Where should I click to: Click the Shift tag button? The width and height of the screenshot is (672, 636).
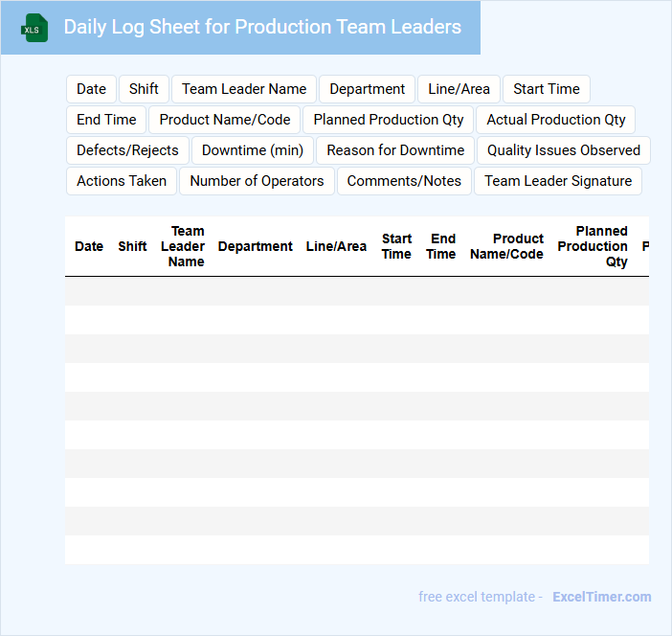tap(144, 89)
